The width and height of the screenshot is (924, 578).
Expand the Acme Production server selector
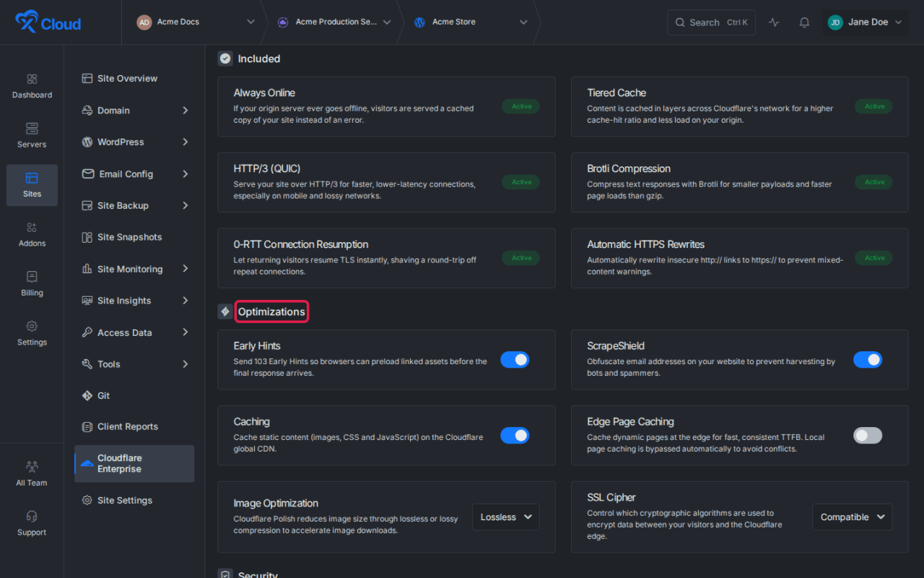point(334,22)
